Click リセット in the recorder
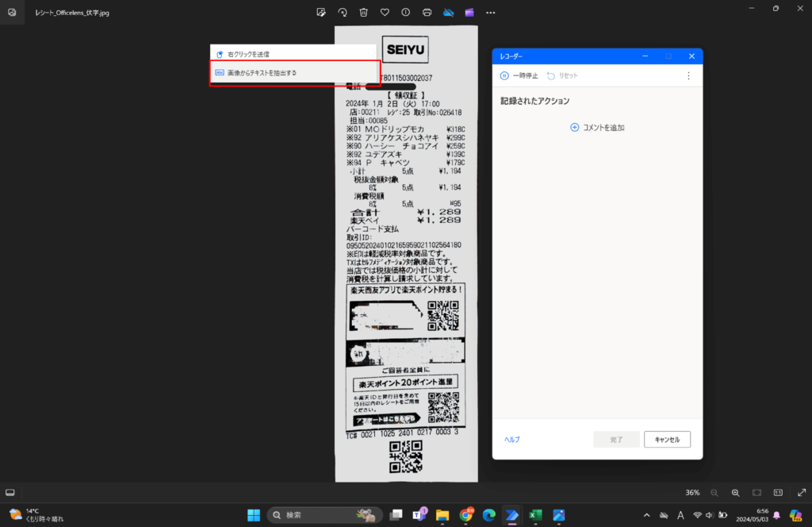 click(x=562, y=75)
